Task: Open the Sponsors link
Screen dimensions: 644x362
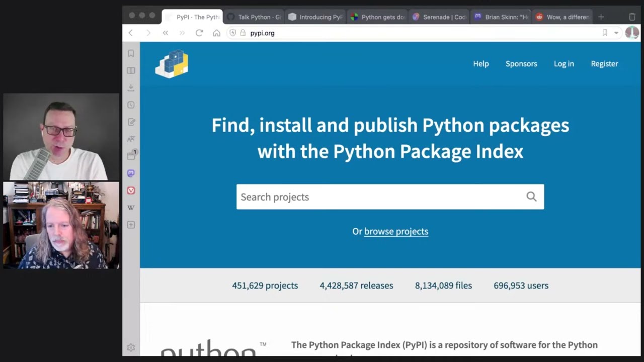Action: (x=521, y=64)
